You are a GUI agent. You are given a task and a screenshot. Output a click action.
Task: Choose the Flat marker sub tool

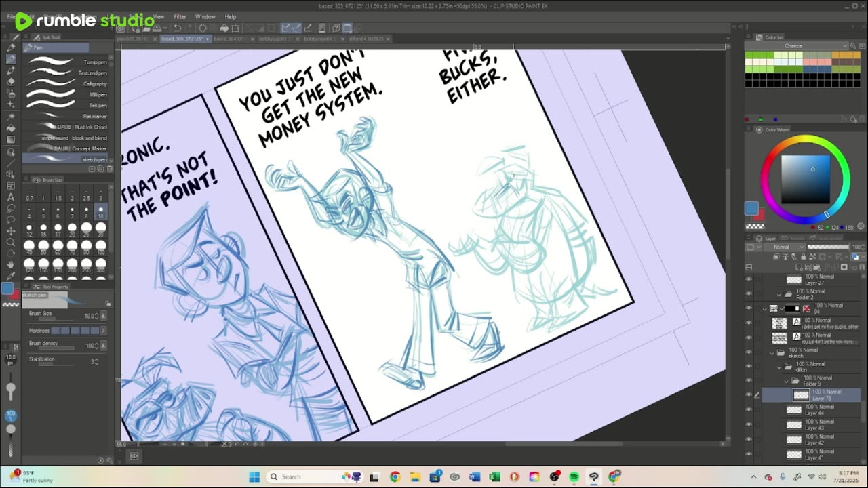(x=66, y=116)
